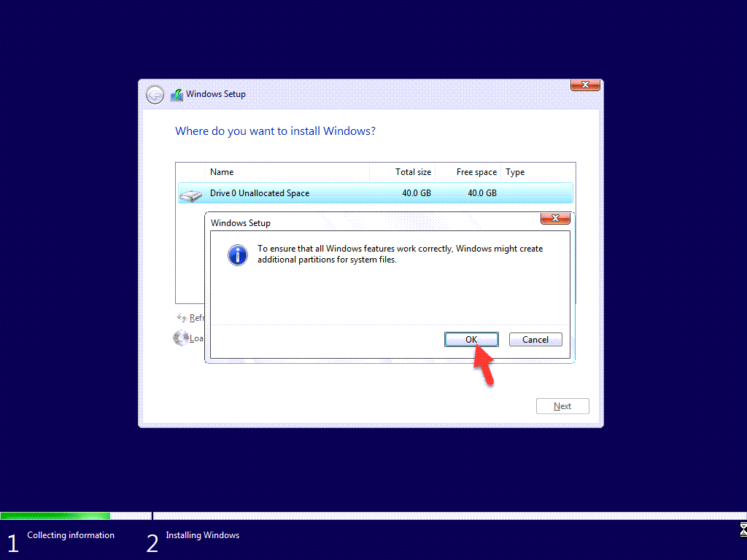
Task: Click the Refresh arrows icon
Action: [x=182, y=318]
